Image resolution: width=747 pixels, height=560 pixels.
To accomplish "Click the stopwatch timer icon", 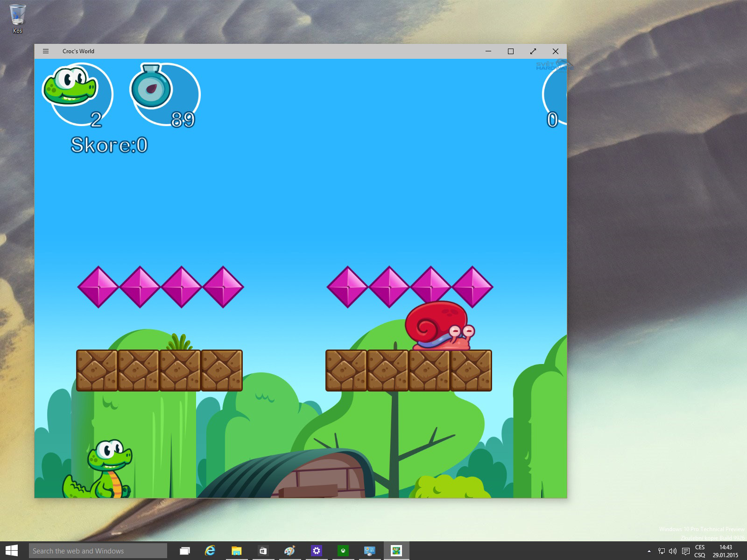I will pyautogui.click(x=151, y=87).
